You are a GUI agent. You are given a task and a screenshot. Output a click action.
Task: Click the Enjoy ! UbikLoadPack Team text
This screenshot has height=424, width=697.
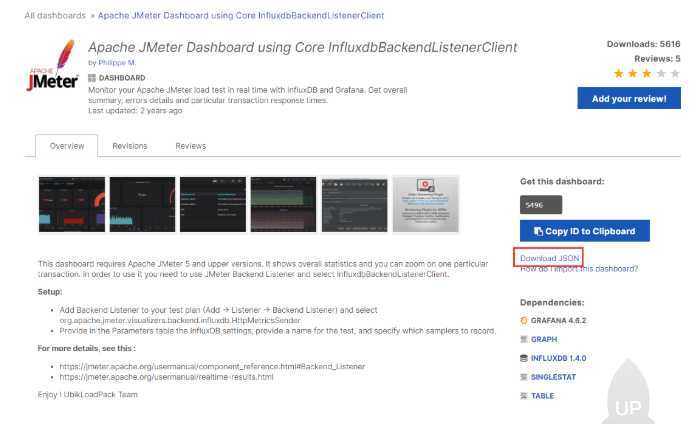pyautogui.click(x=88, y=394)
